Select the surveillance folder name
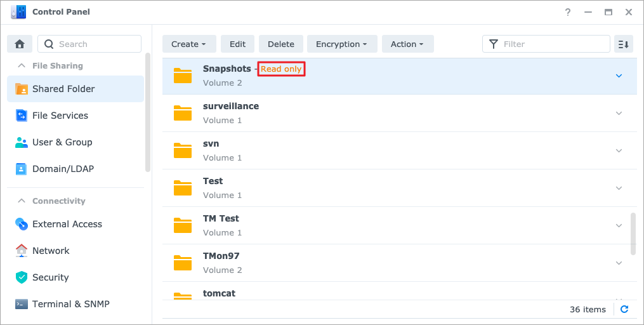The image size is (644, 325). click(x=231, y=106)
